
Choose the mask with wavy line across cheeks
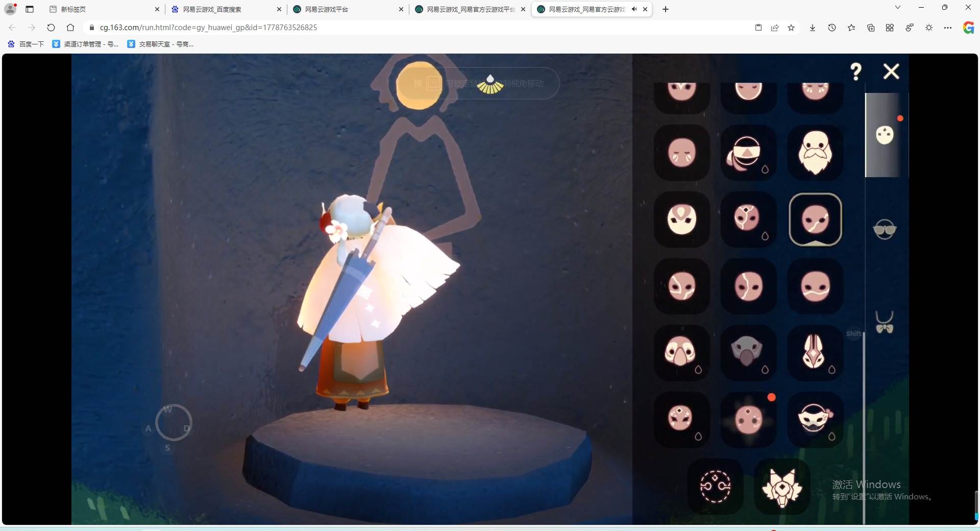815,286
